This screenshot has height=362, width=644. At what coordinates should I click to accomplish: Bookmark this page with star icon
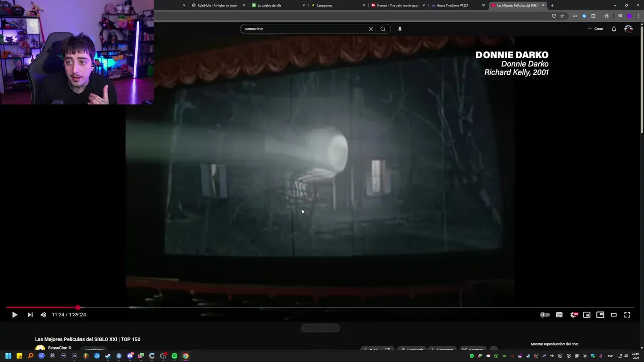(x=562, y=16)
